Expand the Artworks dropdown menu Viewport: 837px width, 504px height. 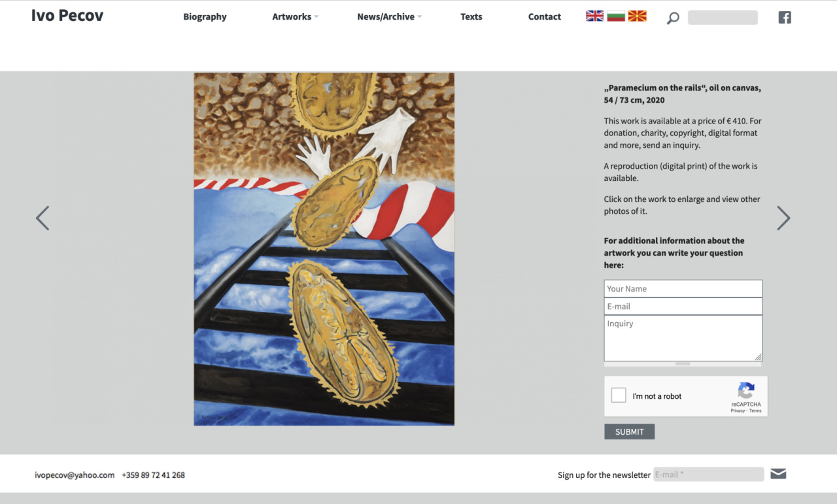[296, 17]
